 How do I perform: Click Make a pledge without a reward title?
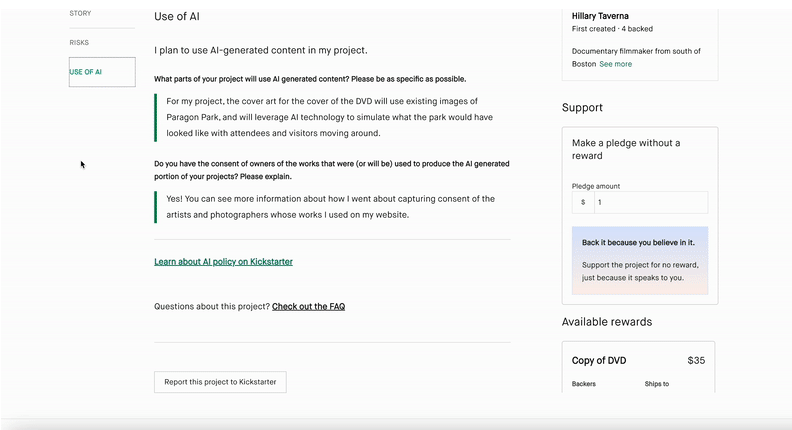coord(625,149)
